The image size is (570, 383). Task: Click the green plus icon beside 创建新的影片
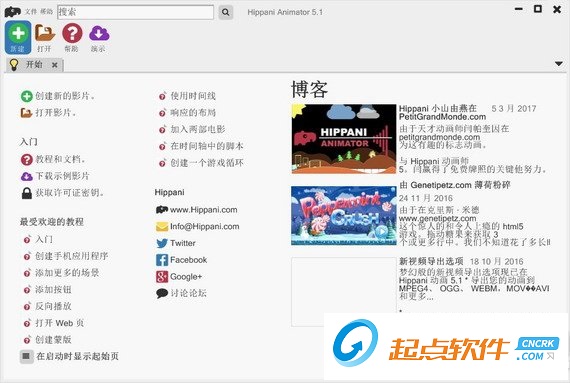(x=27, y=96)
